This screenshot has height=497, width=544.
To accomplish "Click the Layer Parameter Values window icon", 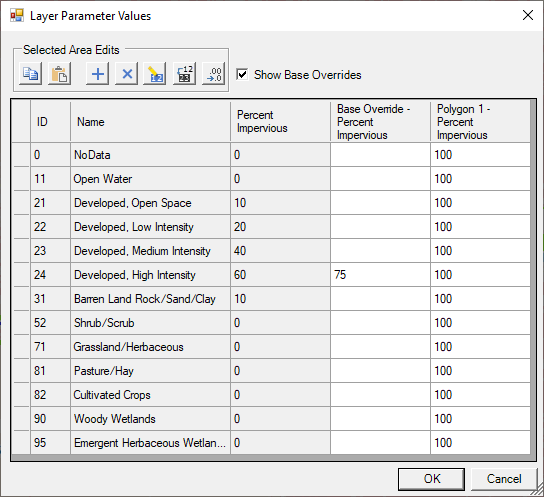I will click(17, 16).
